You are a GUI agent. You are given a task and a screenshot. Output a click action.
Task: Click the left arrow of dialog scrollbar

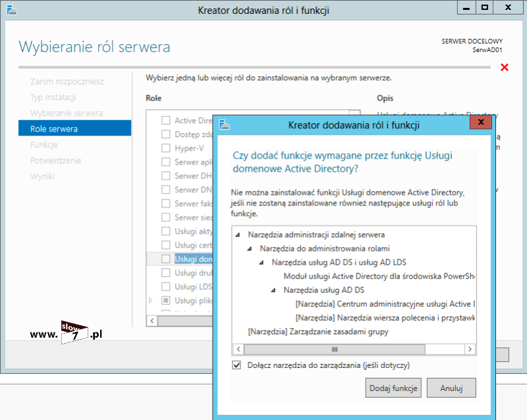click(238, 350)
